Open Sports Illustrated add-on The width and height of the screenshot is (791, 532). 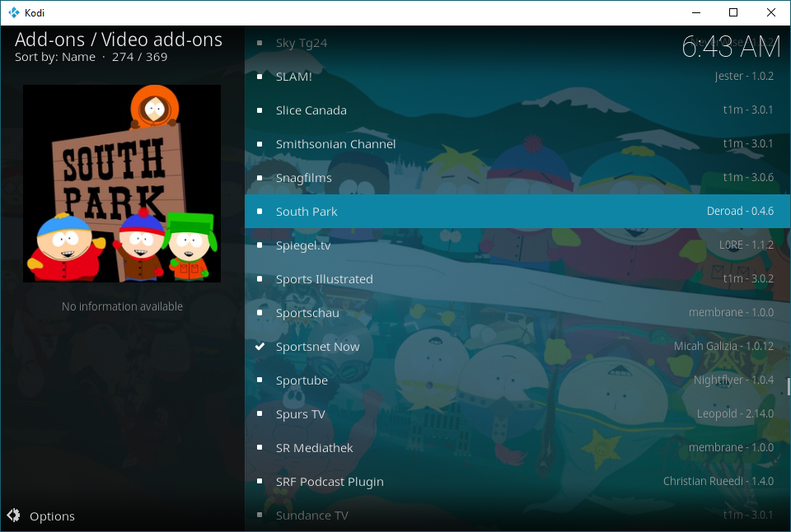(517, 279)
